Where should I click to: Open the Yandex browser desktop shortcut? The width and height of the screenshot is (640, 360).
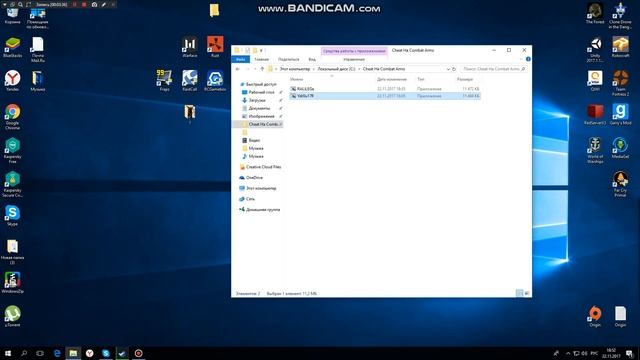tap(12, 80)
